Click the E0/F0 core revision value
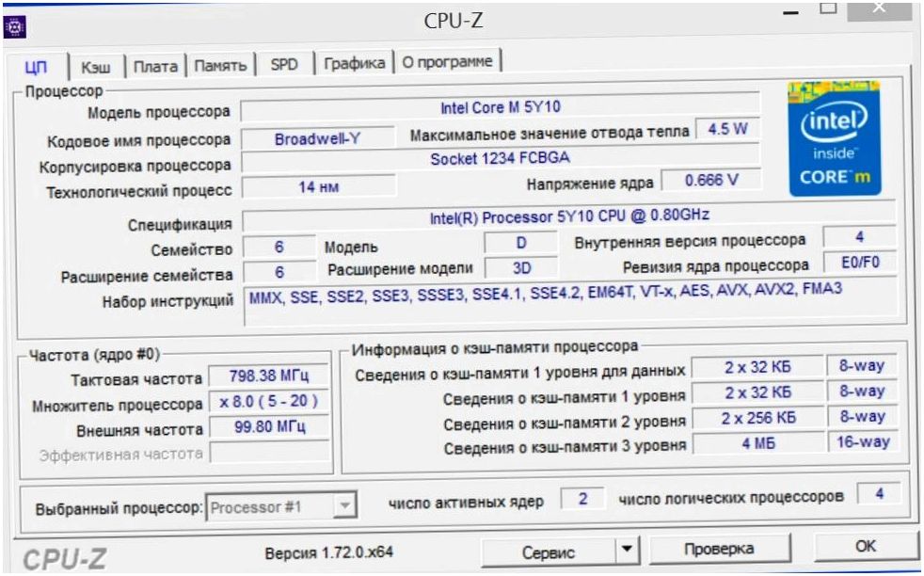Image resolution: width=924 pixels, height=576 pixels. (x=860, y=263)
